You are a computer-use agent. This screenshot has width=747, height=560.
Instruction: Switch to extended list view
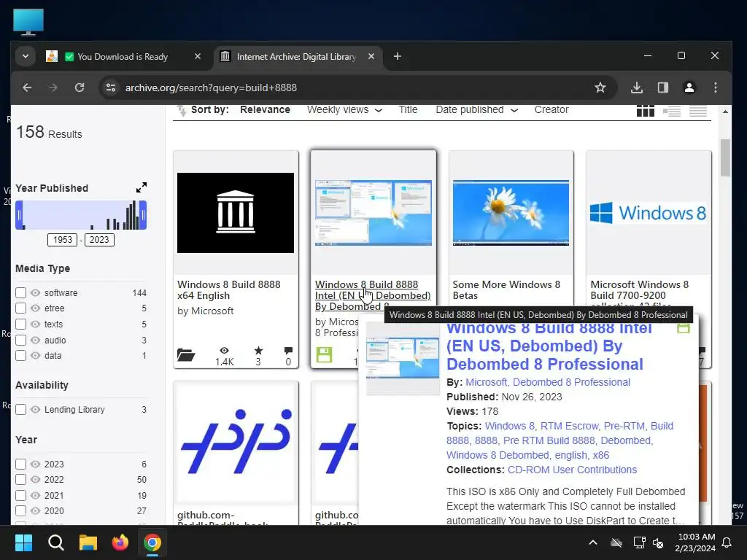point(672,112)
